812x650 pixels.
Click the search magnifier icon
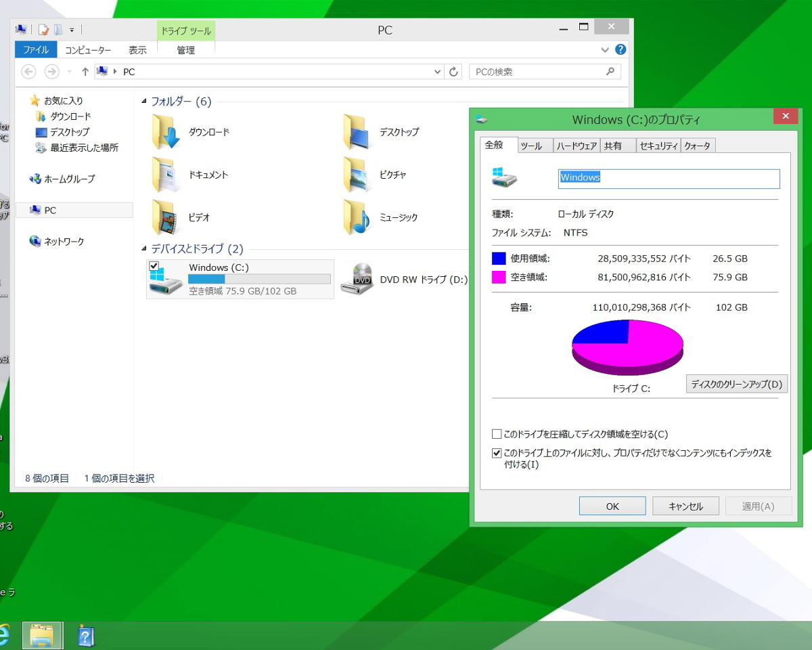[610, 71]
